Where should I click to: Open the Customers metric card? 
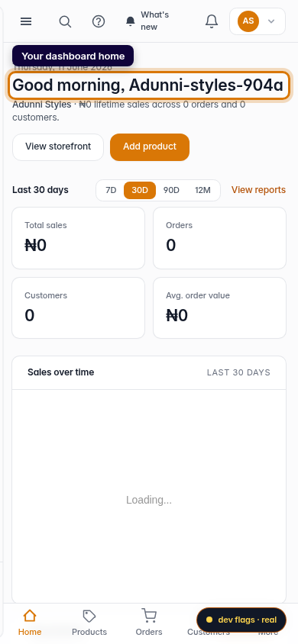coord(79,308)
